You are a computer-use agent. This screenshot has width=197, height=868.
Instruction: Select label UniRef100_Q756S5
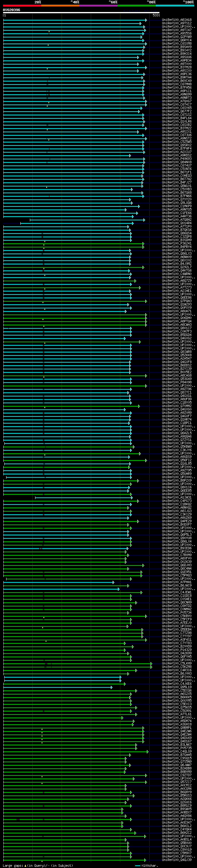click(177, 707)
